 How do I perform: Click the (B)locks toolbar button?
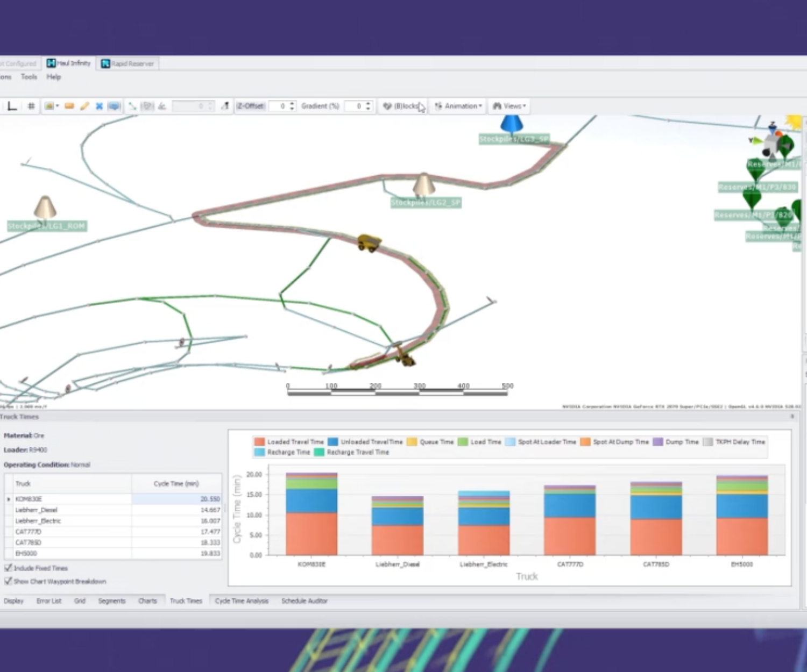402,106
